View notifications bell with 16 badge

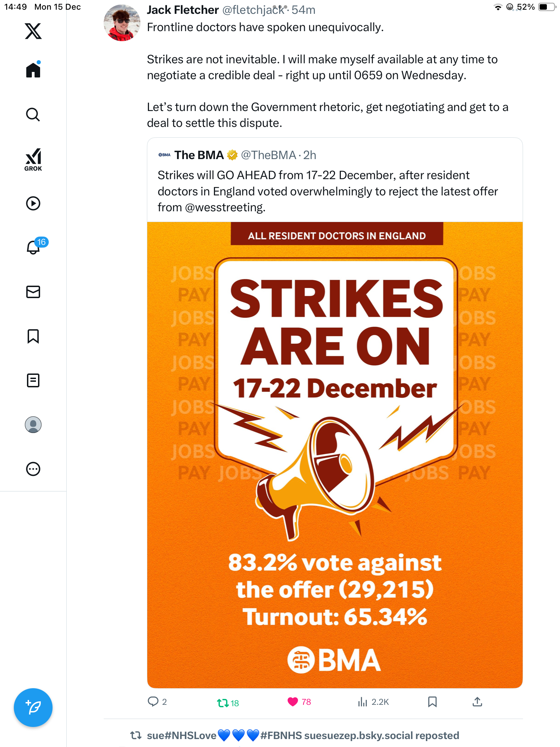pyautogui.click(x=34, y=247)
